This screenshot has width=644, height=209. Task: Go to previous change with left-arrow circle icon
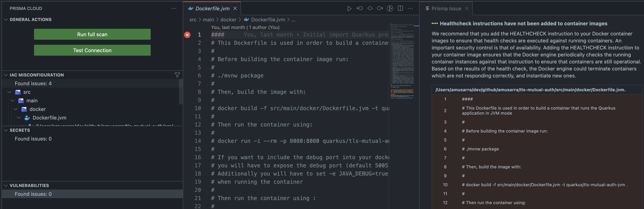[x=360, y=9]
